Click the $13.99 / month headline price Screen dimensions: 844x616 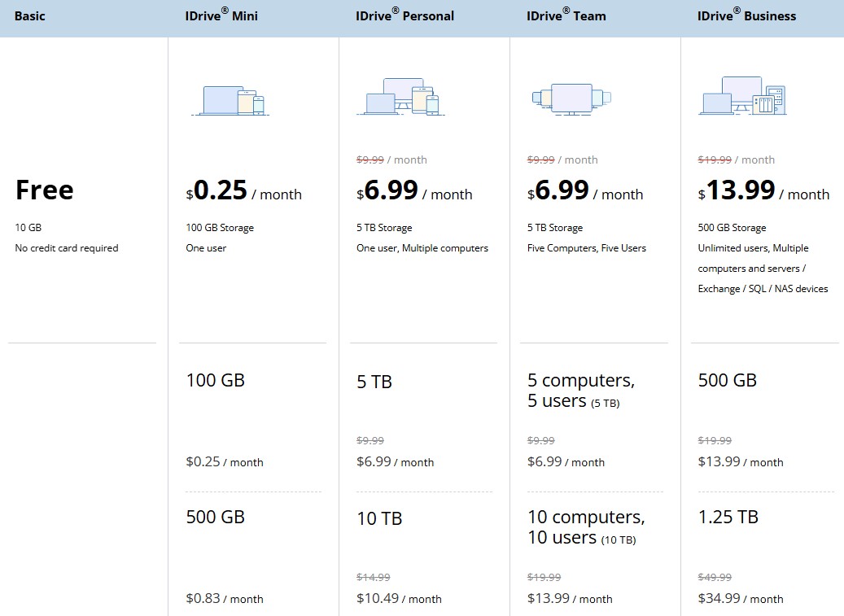point(763,190)
